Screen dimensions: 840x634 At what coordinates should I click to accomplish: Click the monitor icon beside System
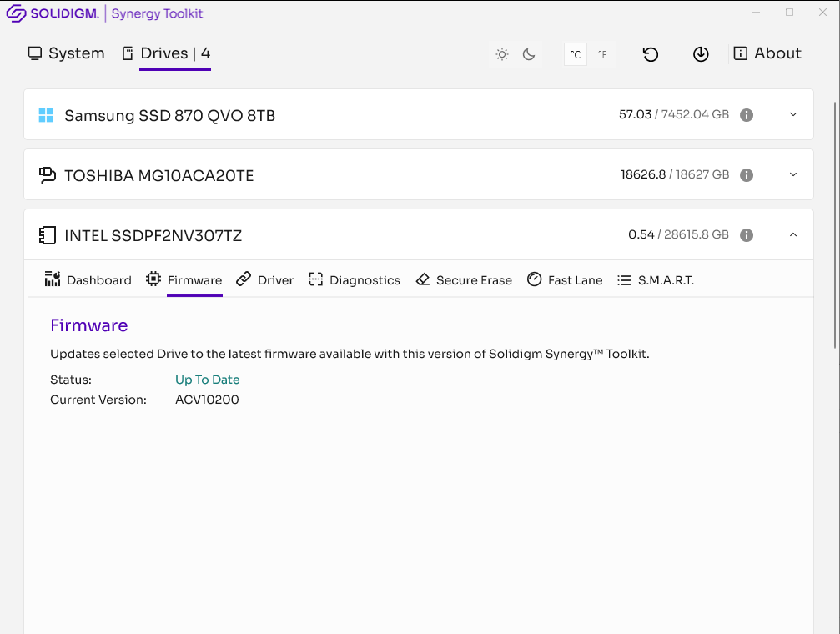(x=35, y=53)
